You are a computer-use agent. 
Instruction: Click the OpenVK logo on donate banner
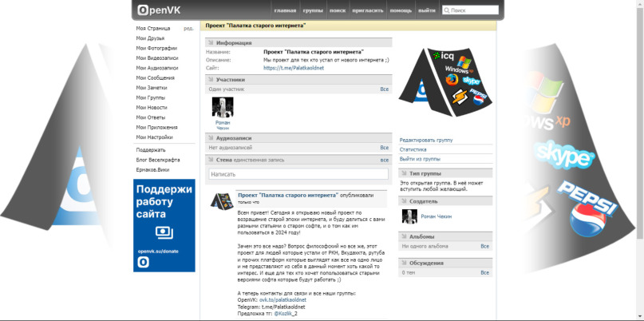[x=144, y=262]
